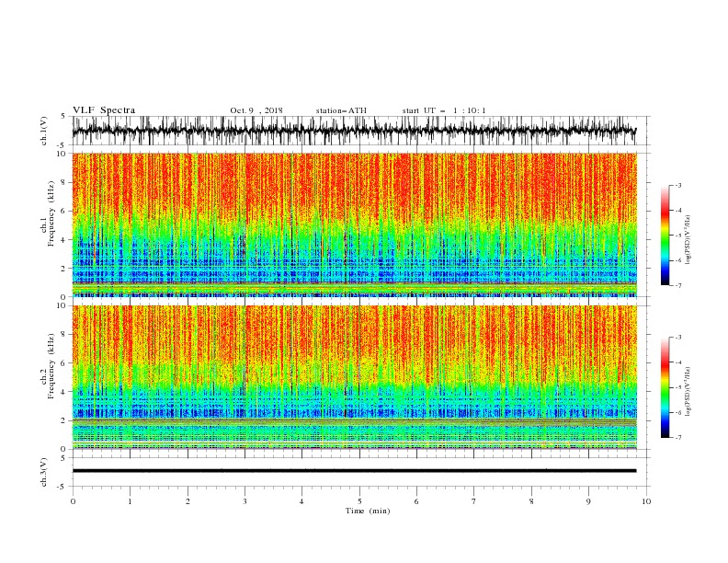Click the "10" tick on ch.1 frequency axis

(x=62, y=154)
